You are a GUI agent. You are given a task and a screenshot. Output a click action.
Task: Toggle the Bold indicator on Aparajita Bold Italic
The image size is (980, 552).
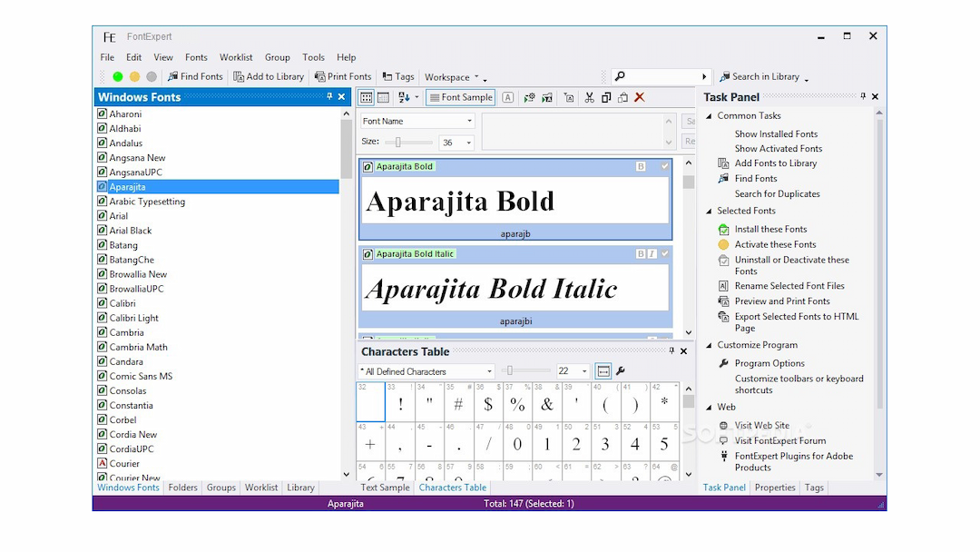point(641,254)
